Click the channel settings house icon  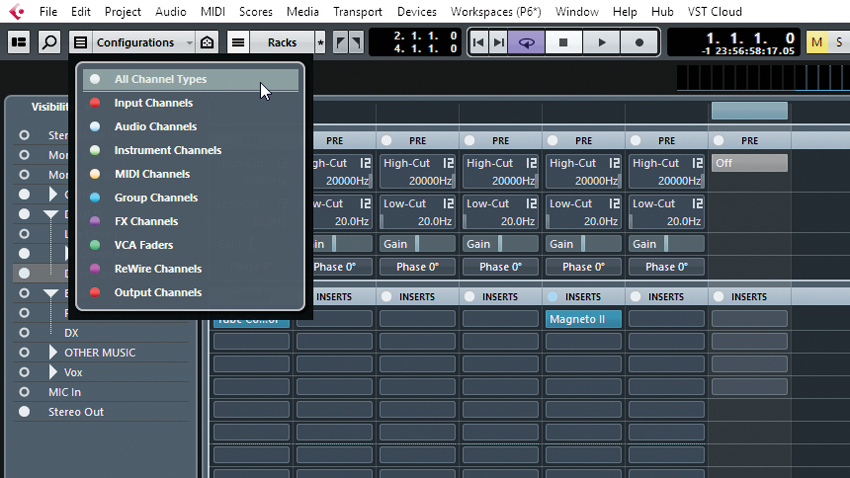point(207,42)
